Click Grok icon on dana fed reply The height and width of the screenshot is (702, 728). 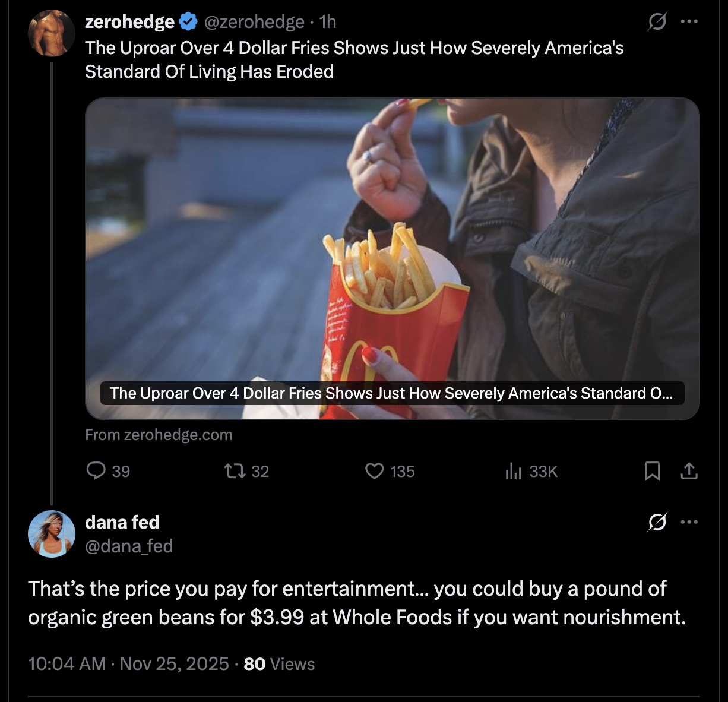(x=657, y=523)
